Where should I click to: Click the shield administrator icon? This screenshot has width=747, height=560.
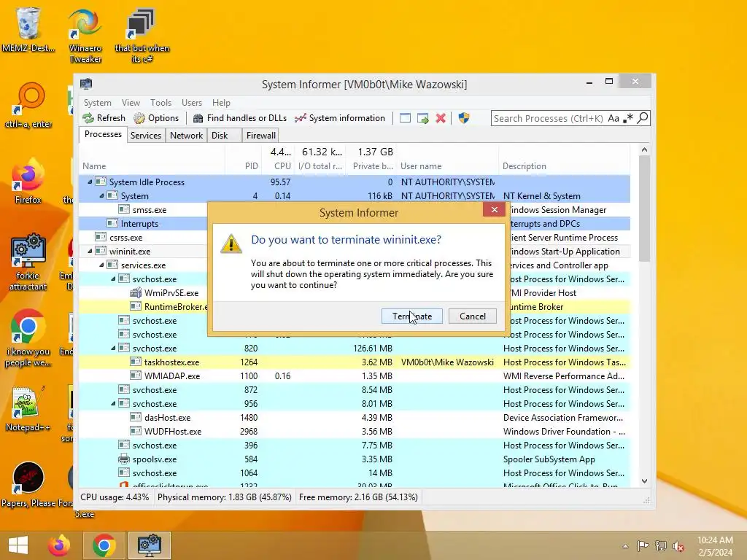click(464, 118)
